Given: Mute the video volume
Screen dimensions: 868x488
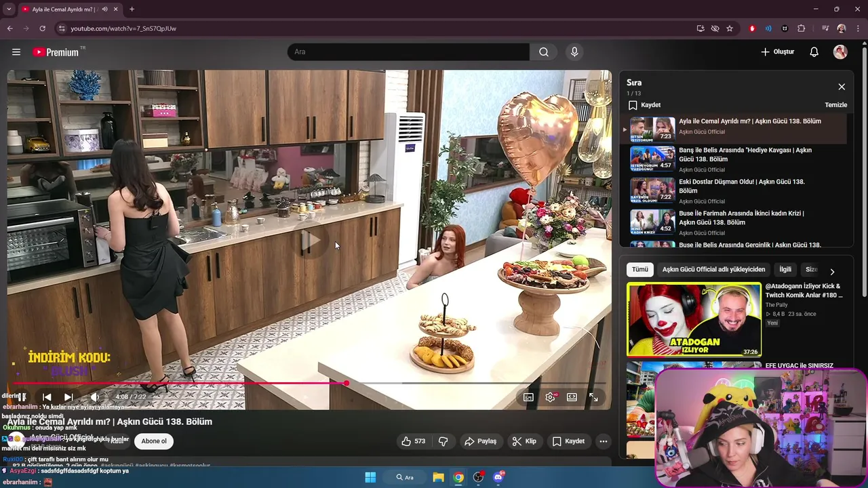Looking at the screenshot, I should pyautogui.click(x=95, y=397).
